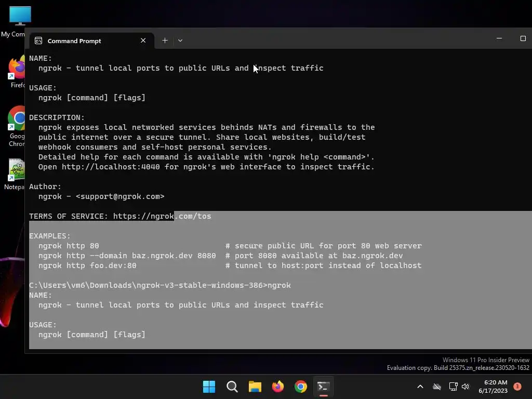This screenshot has height=399, width=532.
Task: Open Windows Search from taskbar
Action: point(232,387)
